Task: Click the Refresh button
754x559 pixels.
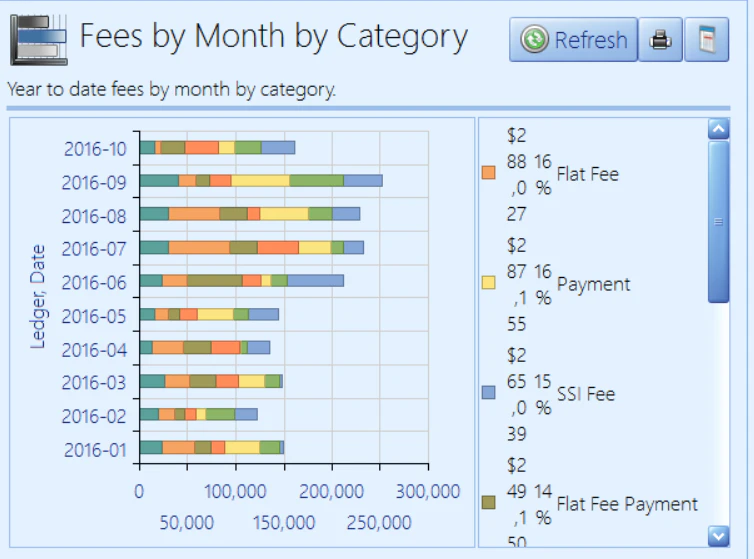Action: point(573,39)
